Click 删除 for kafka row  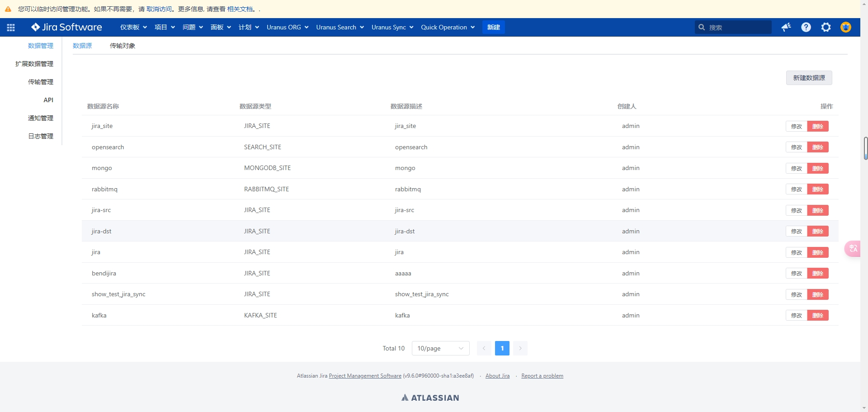point(818,315)
